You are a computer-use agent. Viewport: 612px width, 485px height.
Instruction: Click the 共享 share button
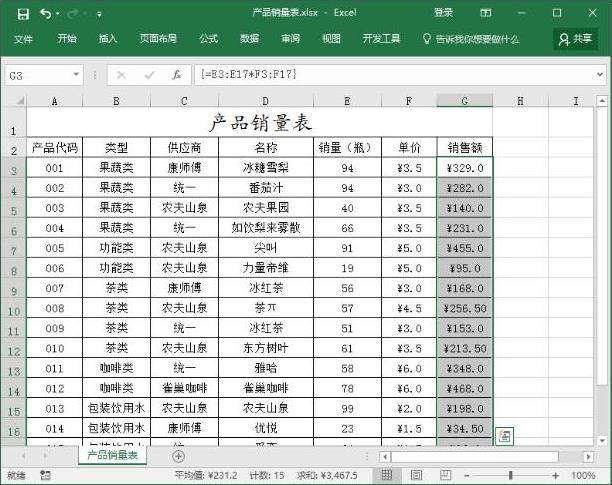576,39
